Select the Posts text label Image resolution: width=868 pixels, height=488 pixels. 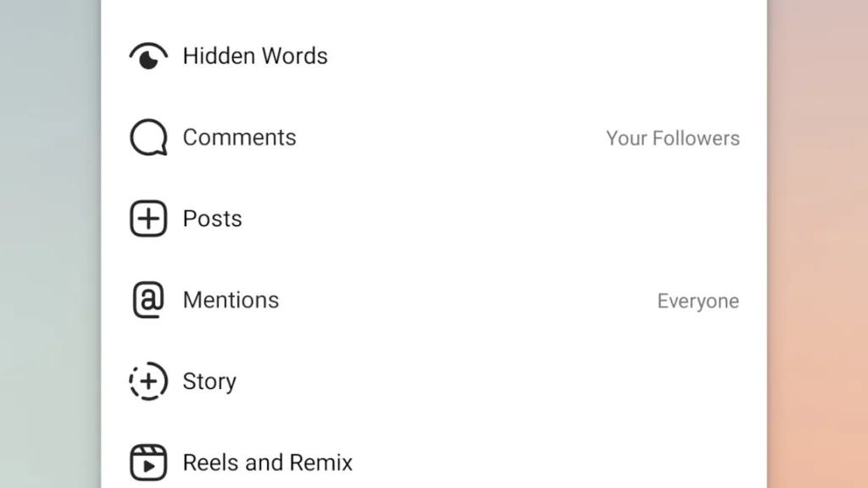tap(213, 219)
